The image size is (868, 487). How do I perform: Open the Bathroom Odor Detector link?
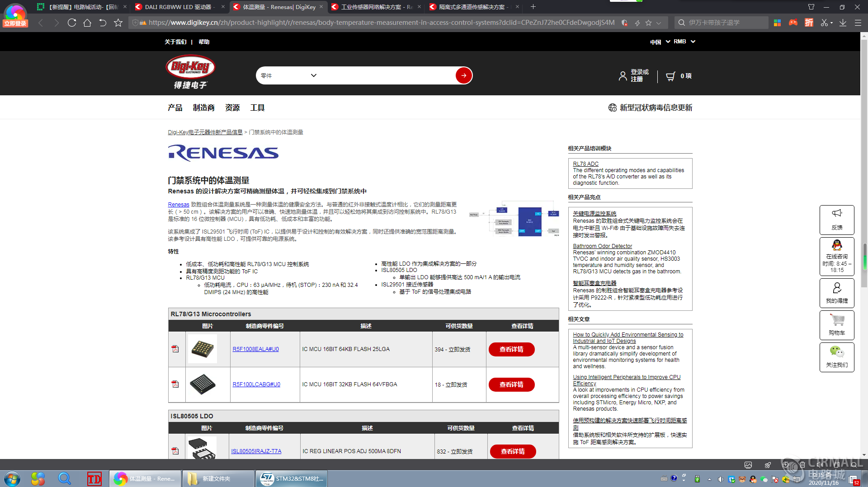tap(602, 246)
